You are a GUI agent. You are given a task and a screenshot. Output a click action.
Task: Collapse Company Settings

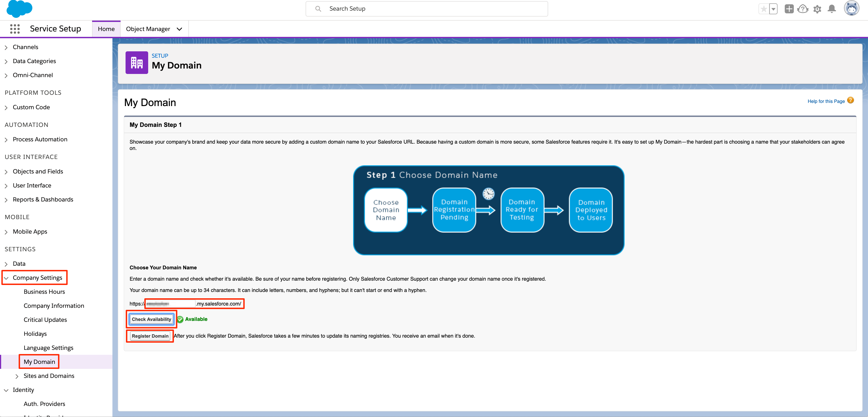point(6,278)
